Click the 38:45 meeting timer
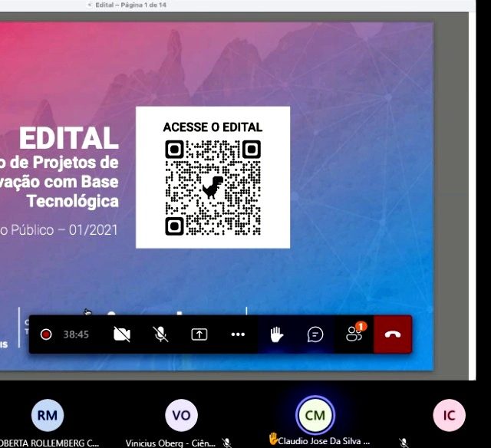 coord(76,334)
